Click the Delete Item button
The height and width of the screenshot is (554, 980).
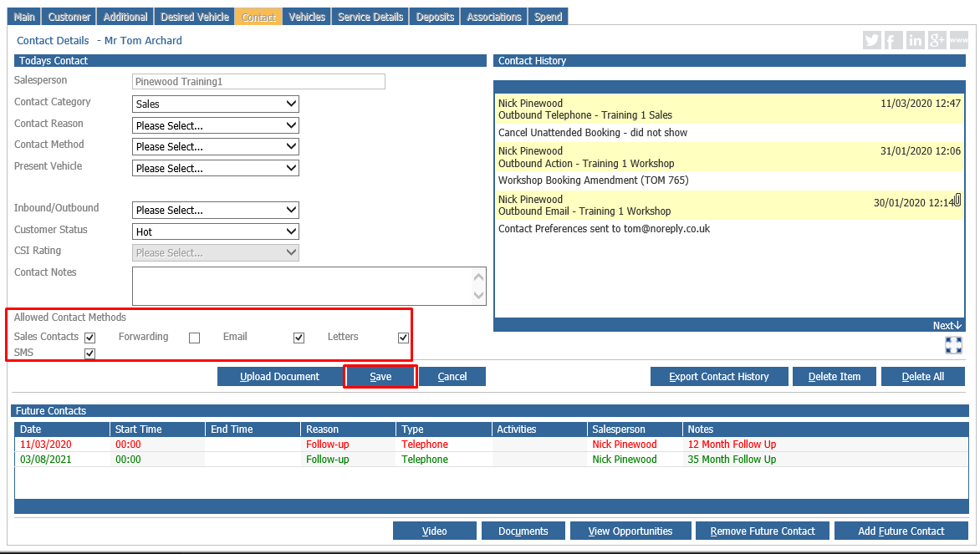tap(835, 377)
